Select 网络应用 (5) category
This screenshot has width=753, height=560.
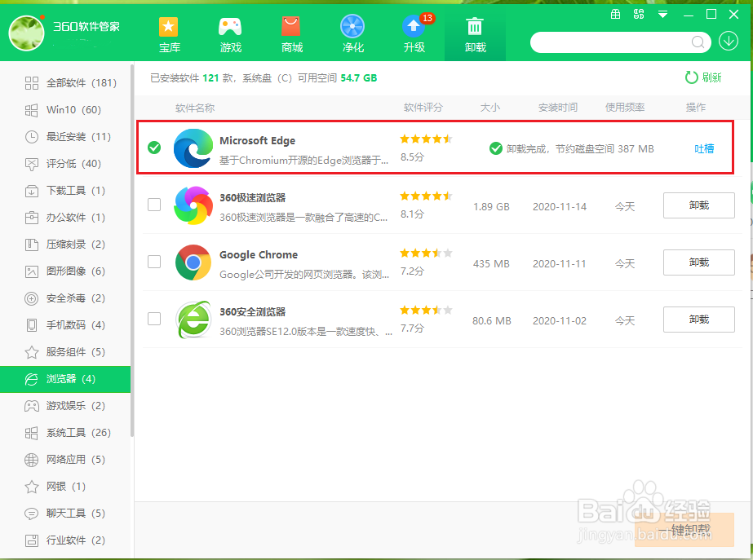[65, 460]
